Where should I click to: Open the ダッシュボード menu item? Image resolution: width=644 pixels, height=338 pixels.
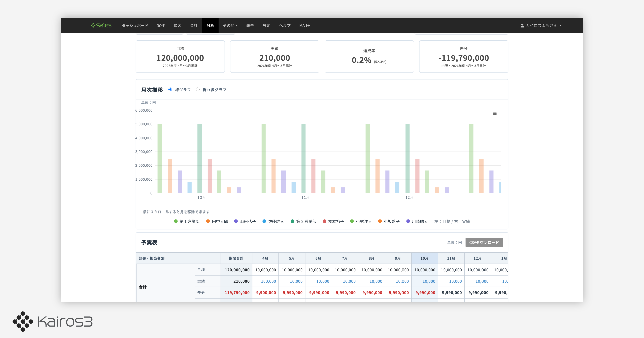tap(135, 26)
